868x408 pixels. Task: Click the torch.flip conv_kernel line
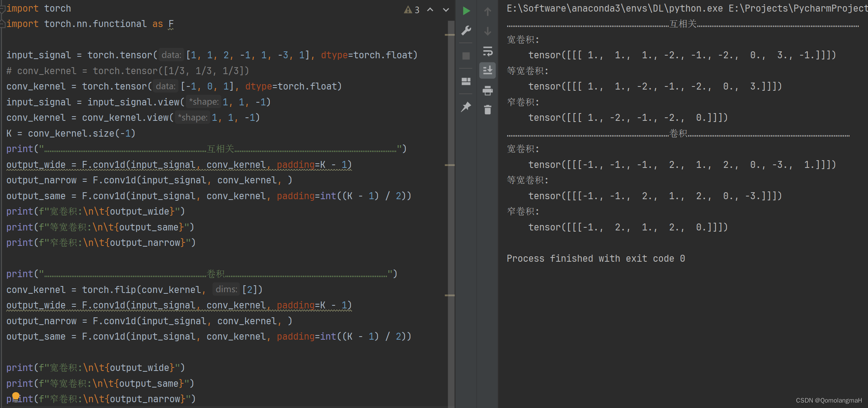pos(134,289)
